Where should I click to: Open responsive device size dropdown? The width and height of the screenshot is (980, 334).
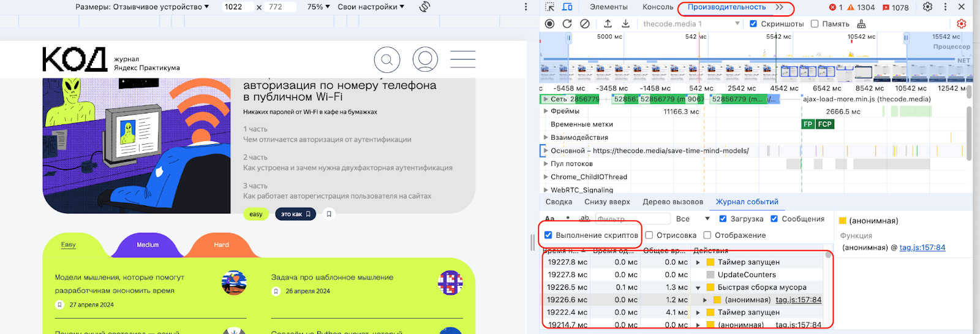142,7
